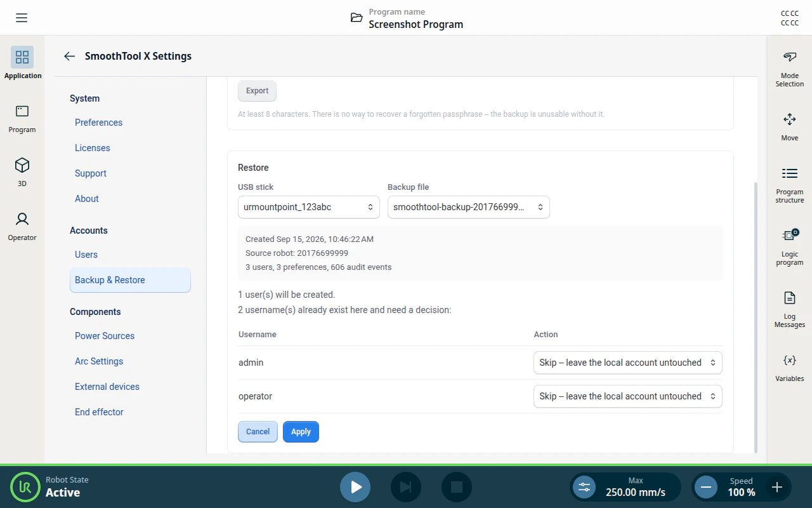Change the action for operator user

coord(628,396)
